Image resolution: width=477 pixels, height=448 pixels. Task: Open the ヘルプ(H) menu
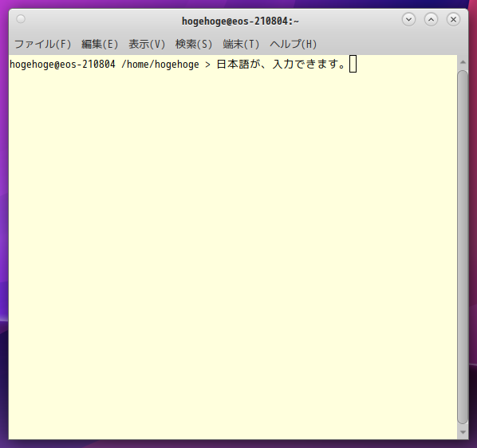coord(293,44)
